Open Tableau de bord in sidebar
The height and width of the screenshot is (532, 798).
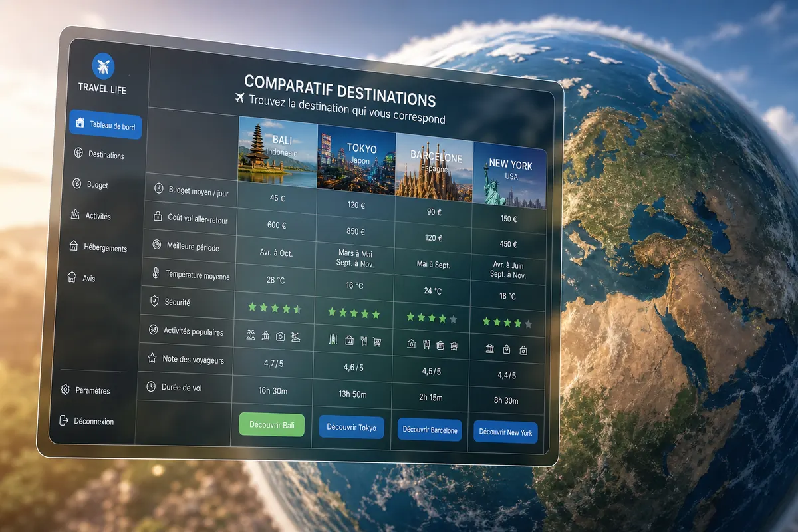(106, 125)
